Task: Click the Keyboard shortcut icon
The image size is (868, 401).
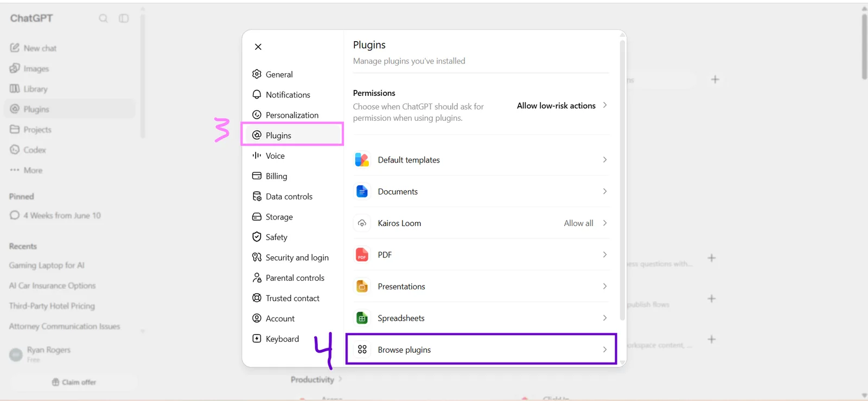Action: tap(257, 339)
